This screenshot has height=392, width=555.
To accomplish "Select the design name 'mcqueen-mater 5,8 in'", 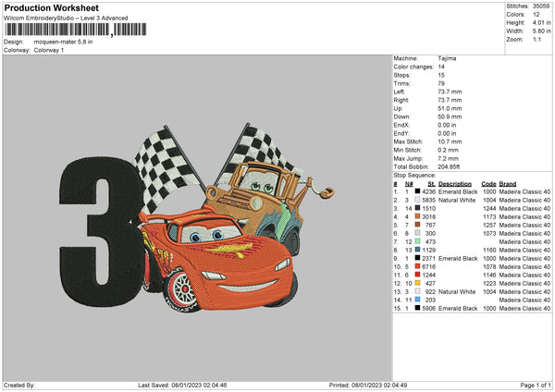I will point(63,42).
